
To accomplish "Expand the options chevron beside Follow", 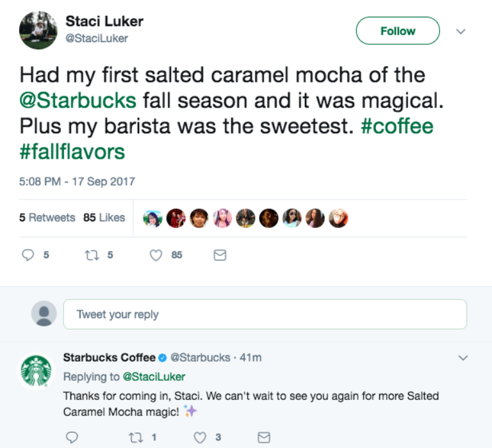I will click(x=460, y=31).
